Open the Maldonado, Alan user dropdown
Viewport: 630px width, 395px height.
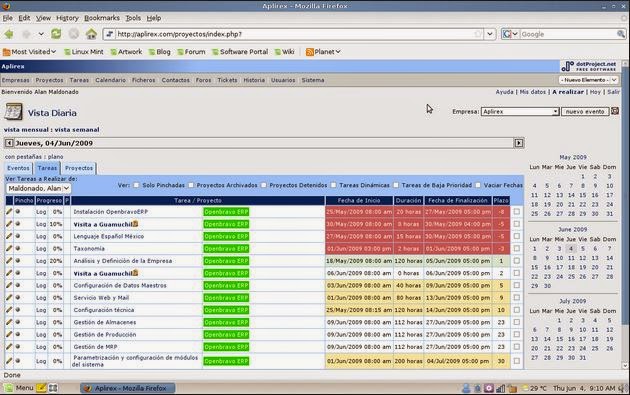point(38,188)
